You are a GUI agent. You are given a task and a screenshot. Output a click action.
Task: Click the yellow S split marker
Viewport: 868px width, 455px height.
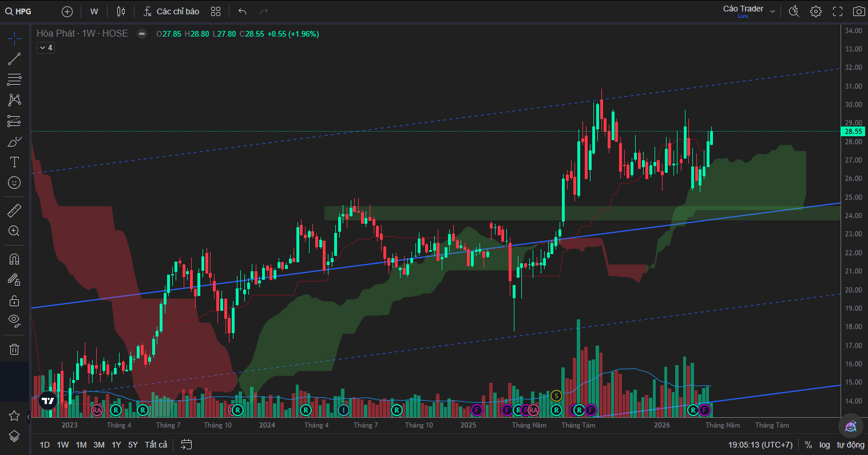(x=556, y=395)
